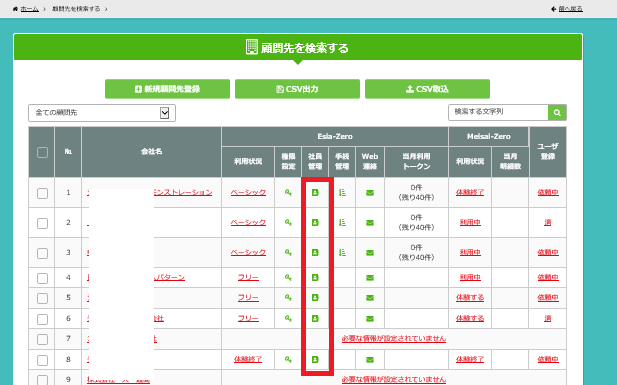This screenshot has width=617, height=385.
Task: Click into the 検索する文字列 search field
Action: click(x=498, y=113)
